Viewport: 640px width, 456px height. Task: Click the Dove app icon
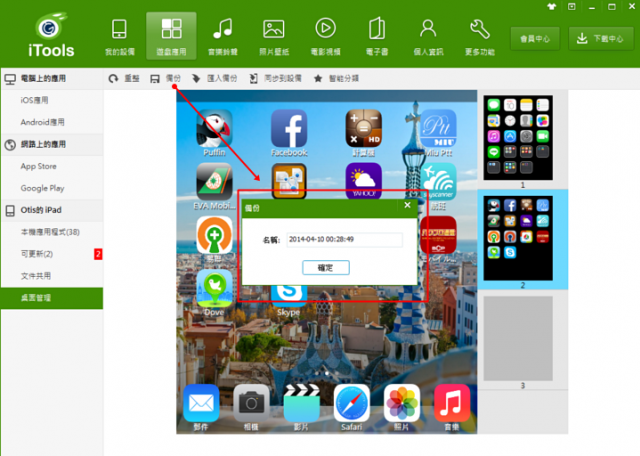pos(214,288)
